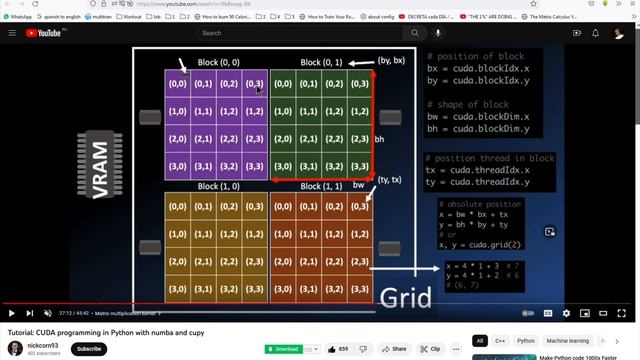Open the nickcorn93 channel avatar
The height and width of the screenshot is (360, 640).
click(15, 349)
